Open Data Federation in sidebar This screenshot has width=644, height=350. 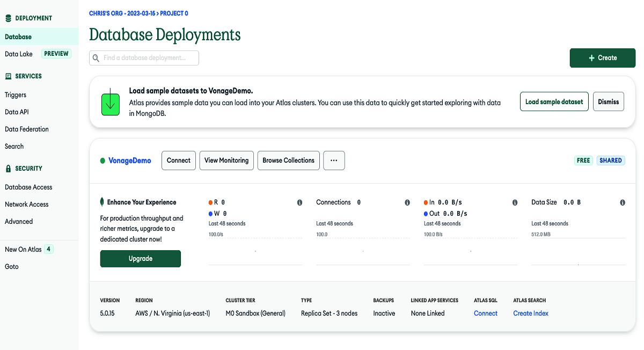27,129
